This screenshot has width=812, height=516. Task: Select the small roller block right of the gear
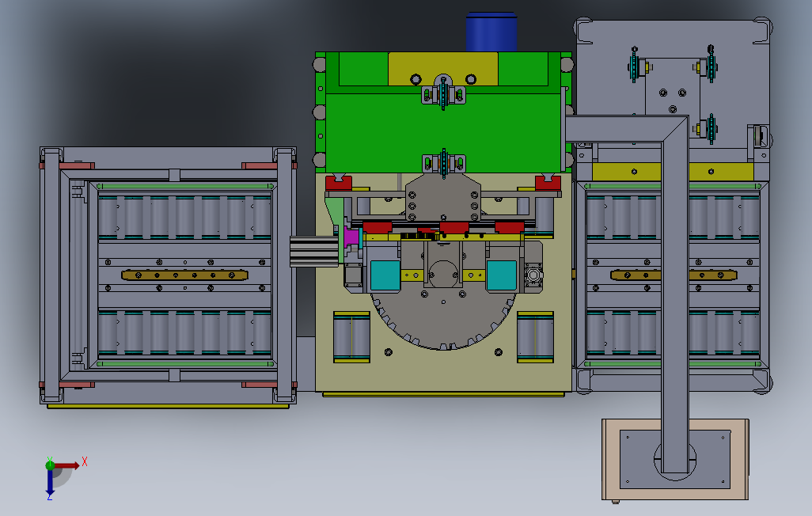[536, 337]
